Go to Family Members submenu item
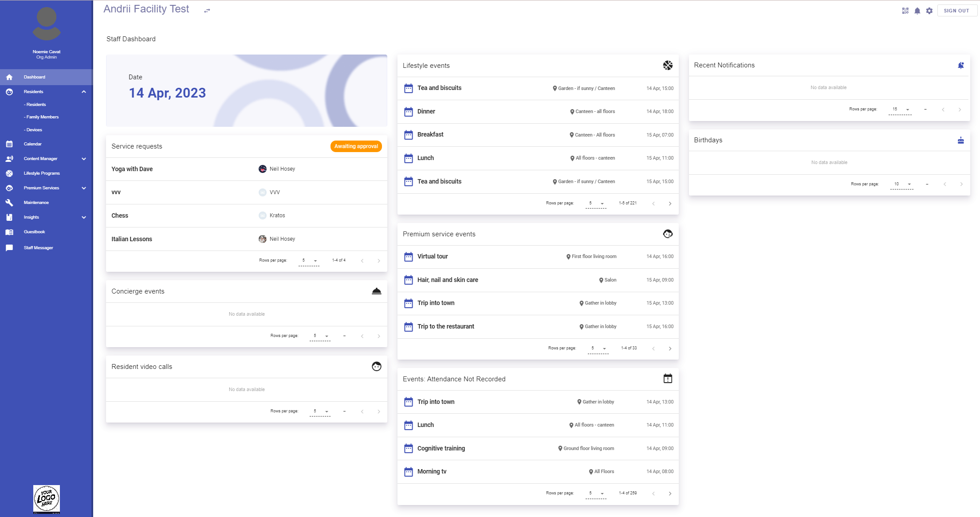The width and height of the screenshot is (980, 517). 42,117
